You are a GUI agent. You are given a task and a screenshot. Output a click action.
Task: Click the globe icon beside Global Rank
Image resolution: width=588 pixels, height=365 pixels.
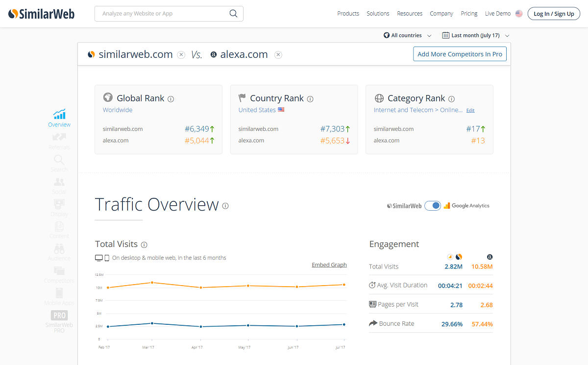click(x=108, y=97)
